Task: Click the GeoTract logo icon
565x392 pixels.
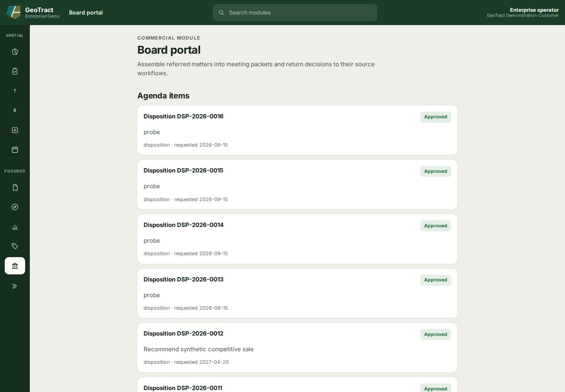Action: point(13,13)
